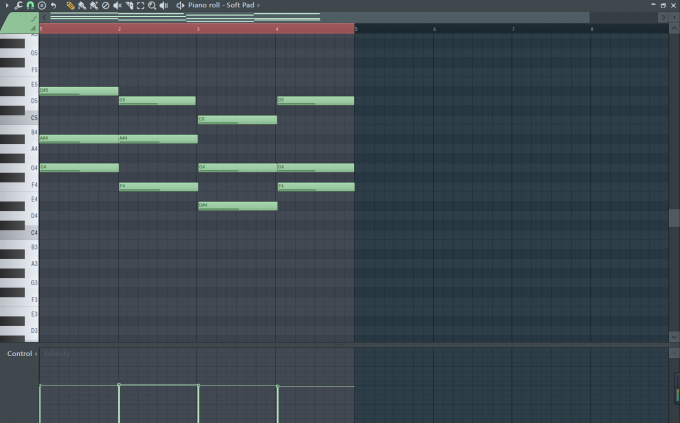Toggle the magnet snap-to-grid icon
Viewport: 680px width, 423px height.
30,5
